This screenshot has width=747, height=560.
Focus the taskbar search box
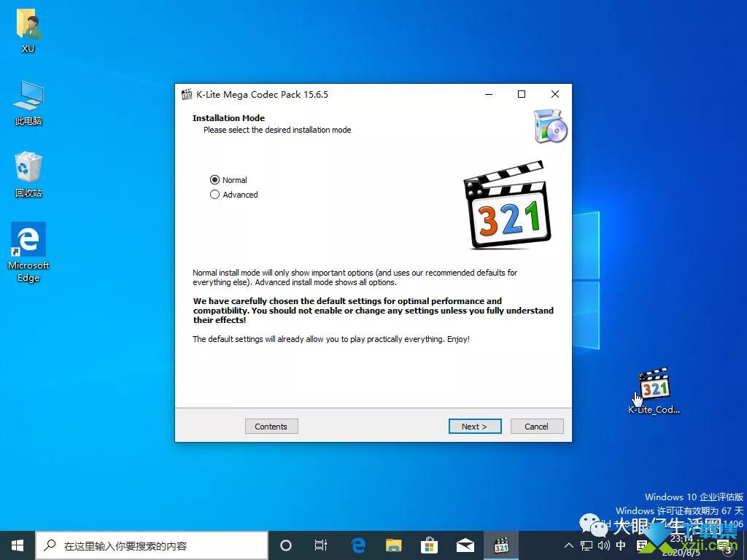(x=152, y=545)
